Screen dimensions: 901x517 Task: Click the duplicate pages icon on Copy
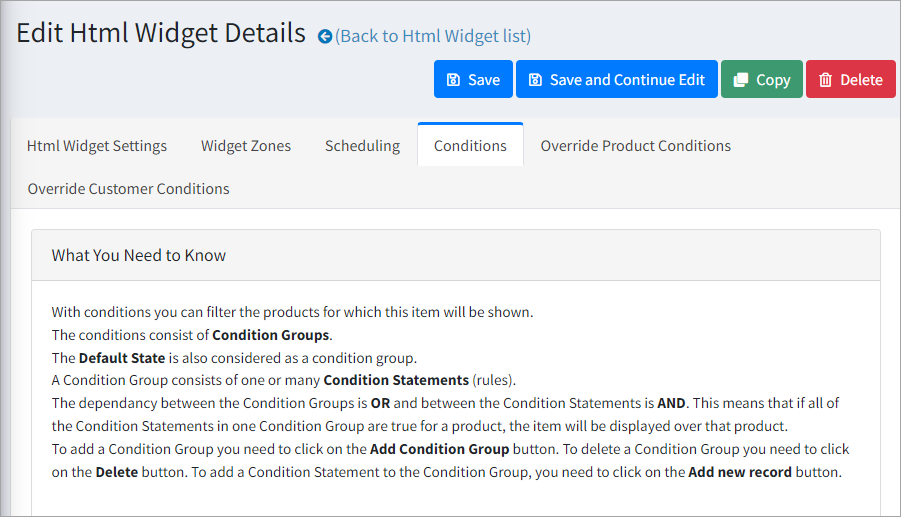point(740,80)
